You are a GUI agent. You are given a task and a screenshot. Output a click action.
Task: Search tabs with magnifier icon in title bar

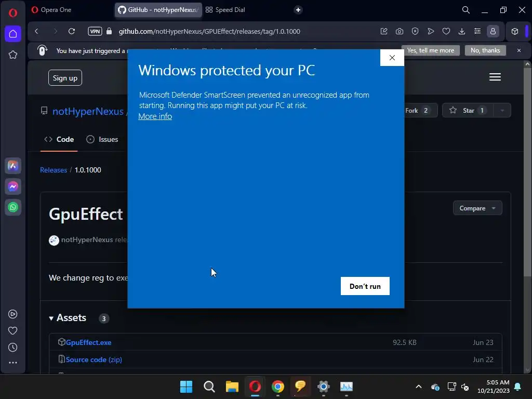[x=466, y=10]
